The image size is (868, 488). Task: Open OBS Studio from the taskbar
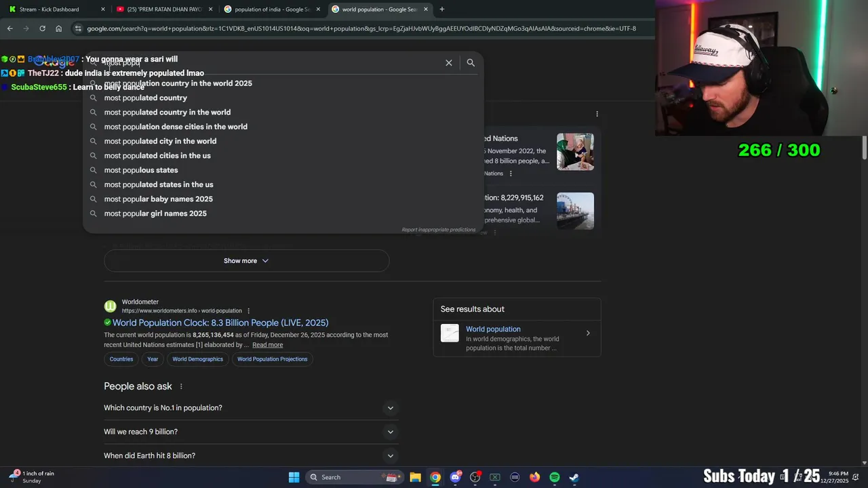pyautogui.click(x=475, y=477)
